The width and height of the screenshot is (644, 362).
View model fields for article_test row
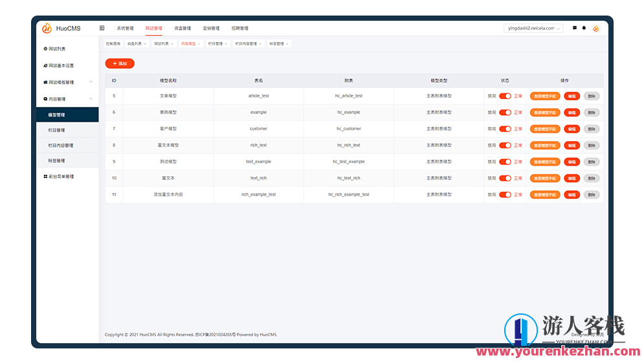545,96
